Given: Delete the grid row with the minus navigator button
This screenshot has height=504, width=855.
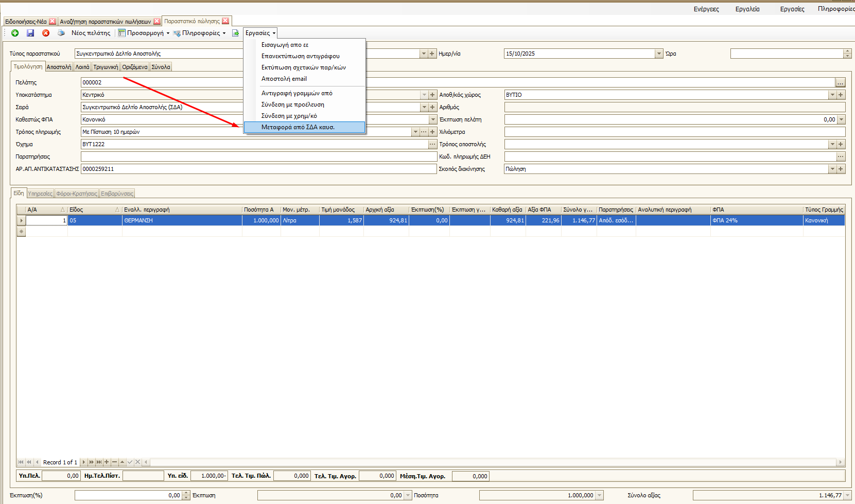Looking at the screenshot, I should (x=114, y=462).
